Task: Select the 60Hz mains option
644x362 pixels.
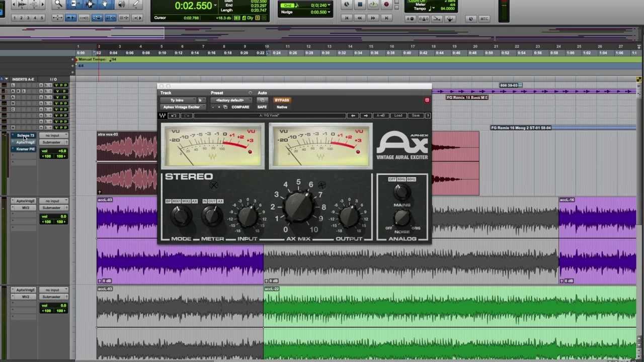Action: pyautogui.click(x=411, y=179)
